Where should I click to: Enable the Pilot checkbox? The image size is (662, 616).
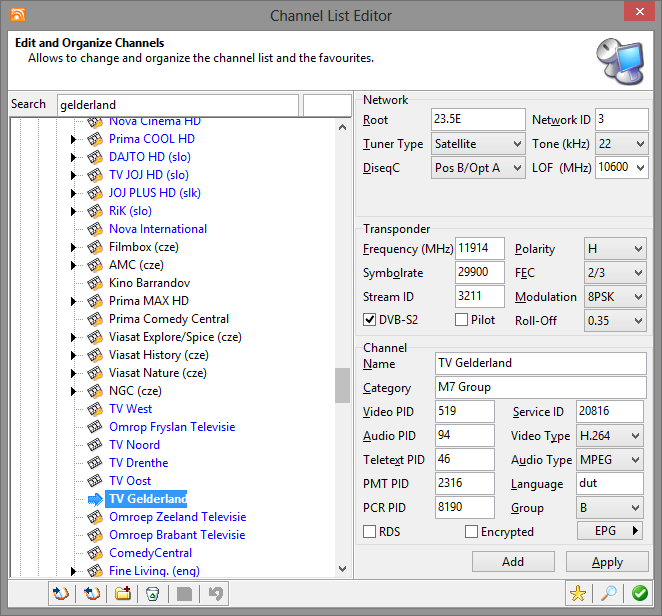tap(462, 320)
